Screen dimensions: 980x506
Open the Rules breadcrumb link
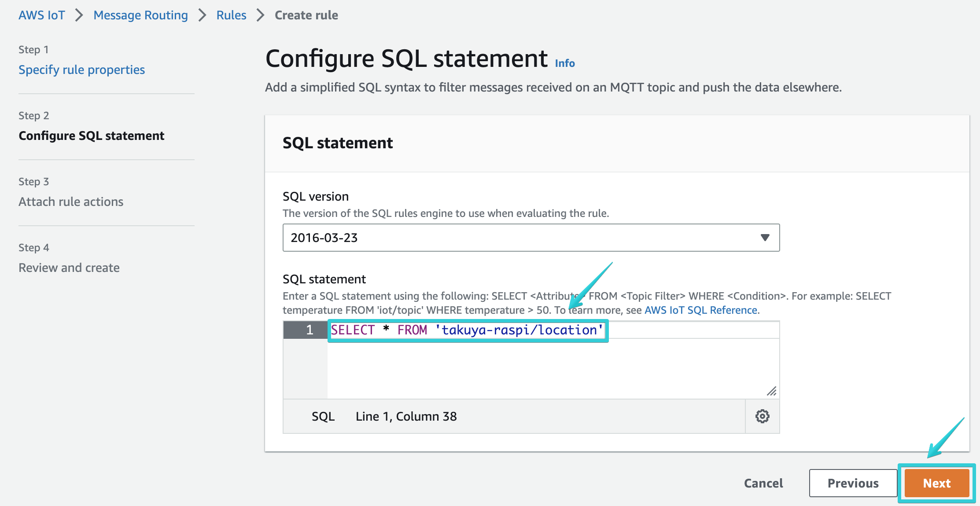[x=231, y=15]
